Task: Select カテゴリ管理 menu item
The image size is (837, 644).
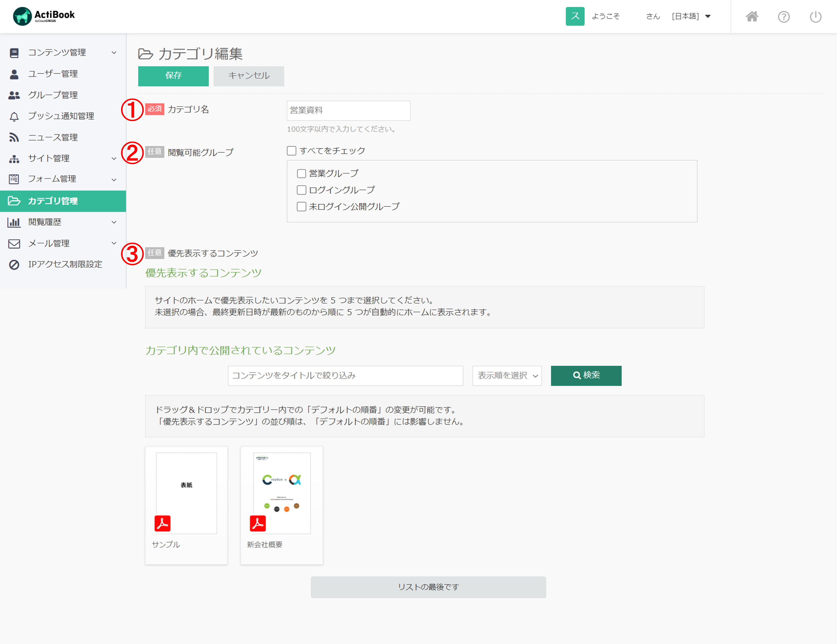Action: tap(63, 201)
